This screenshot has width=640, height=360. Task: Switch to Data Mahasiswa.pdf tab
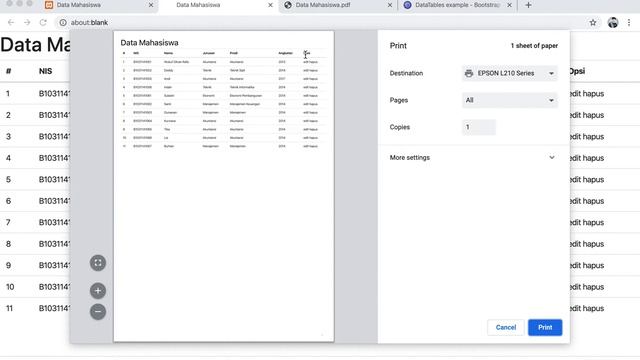(x=337, y=5)
